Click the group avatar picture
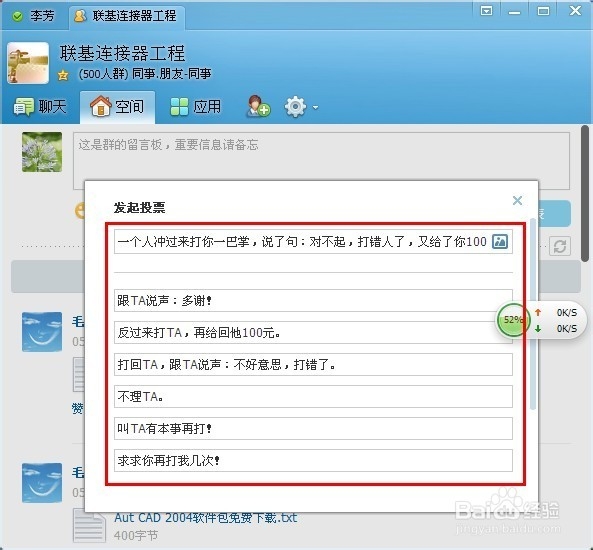 coord(28,63)
